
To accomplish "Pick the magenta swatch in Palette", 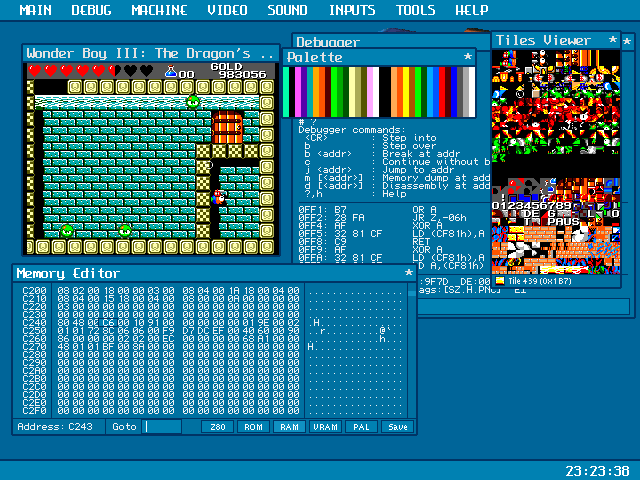I will [298, 92].
